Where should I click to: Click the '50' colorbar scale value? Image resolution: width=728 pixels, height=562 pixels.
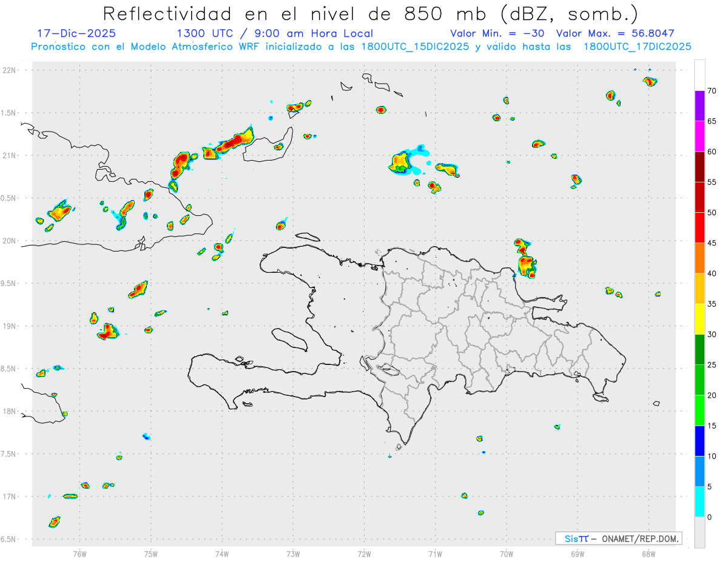pyautogui.click(x=712, y=213)
